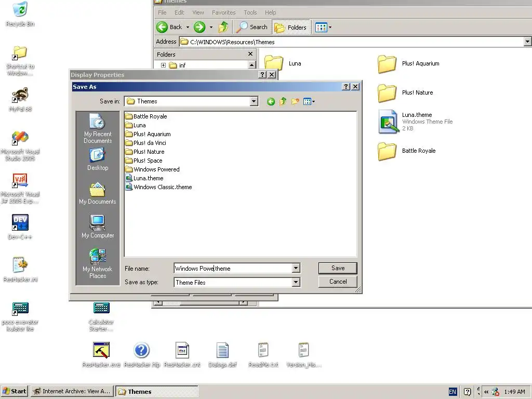This screenshot has height=399, width=532.
Task: Click Display Properties help question mark
Action: pyautogui.click(x=262, y=75)
